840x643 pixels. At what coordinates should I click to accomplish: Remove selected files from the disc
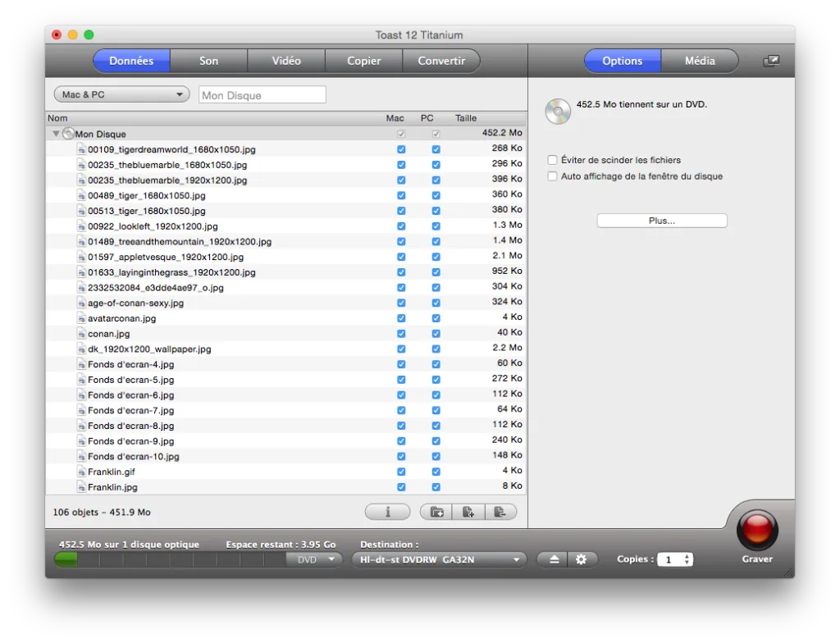click(x=501, y=511)
